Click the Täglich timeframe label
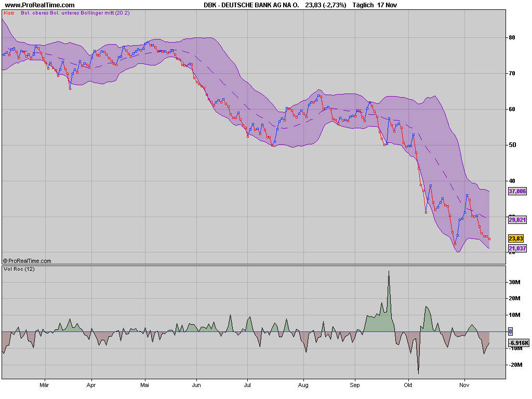The image size is (532, 399). [363, 5]
